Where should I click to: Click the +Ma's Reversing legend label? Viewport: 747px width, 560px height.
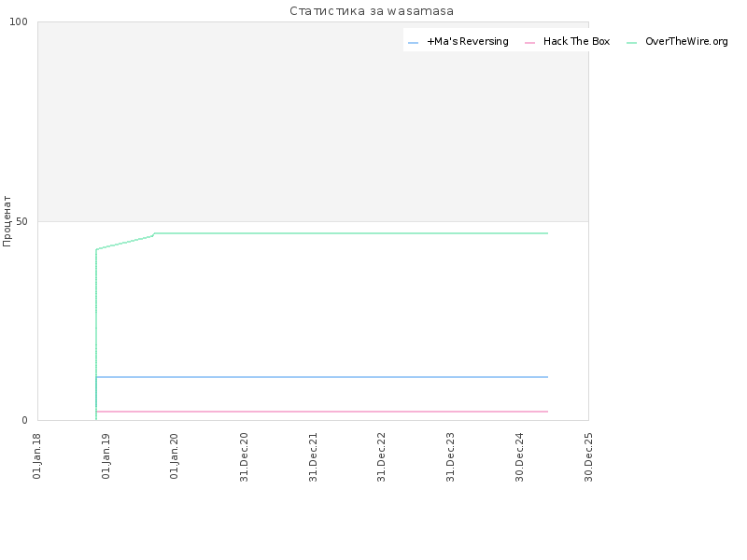point(467,42)
